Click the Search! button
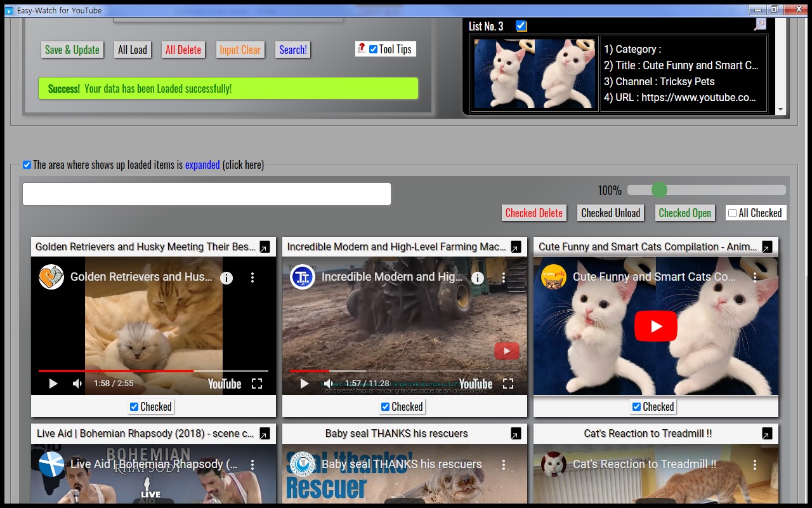812x508 pixels. [x=293, y=50]
